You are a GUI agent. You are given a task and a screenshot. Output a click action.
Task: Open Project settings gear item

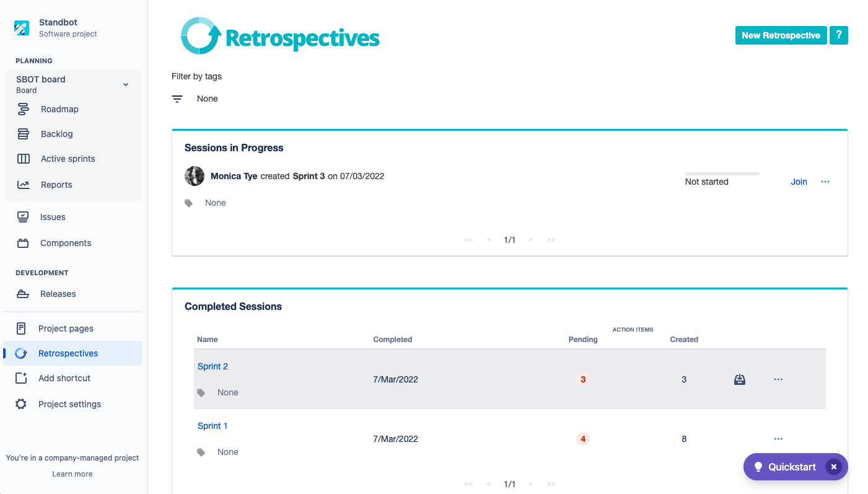69,404
